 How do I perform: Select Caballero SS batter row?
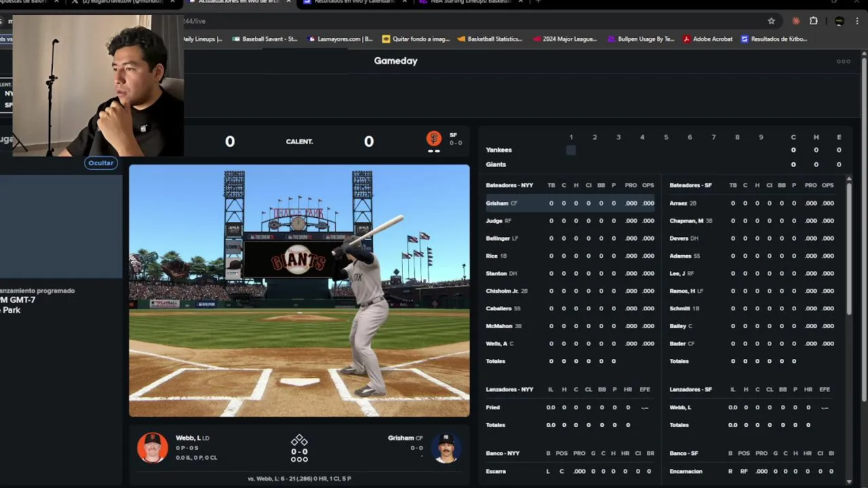[570, 309]
